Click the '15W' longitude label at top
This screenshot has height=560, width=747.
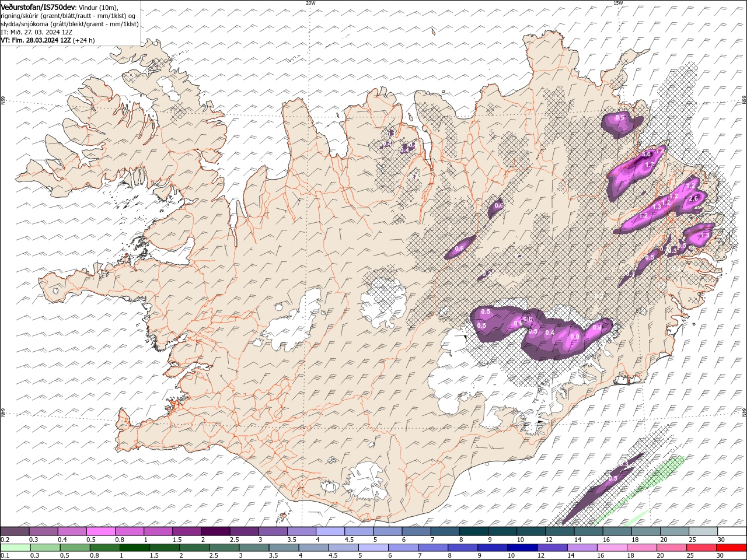[618, 3]
